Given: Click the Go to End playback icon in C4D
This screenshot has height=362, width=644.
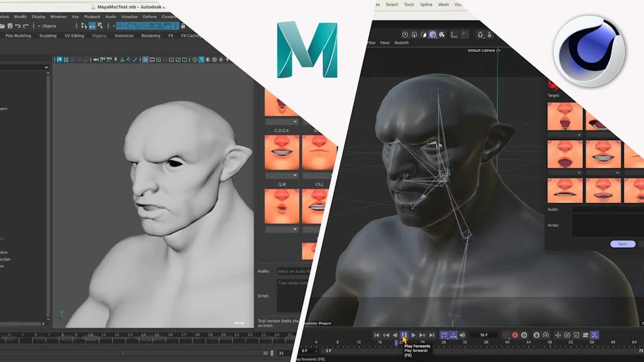Looking at the screenshot, I should 431,335.
